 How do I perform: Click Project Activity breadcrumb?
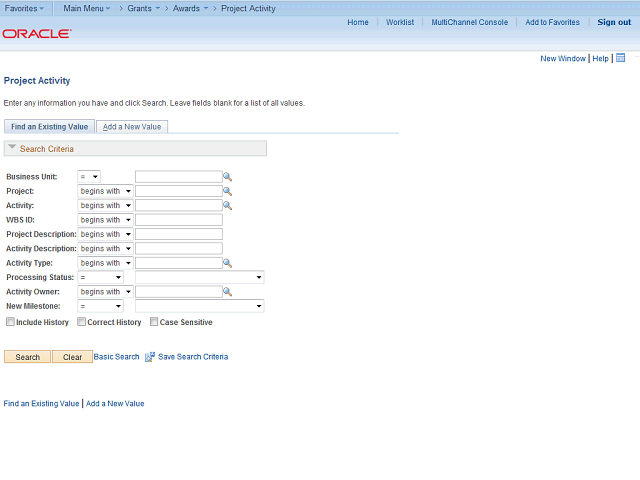[248, 8]
